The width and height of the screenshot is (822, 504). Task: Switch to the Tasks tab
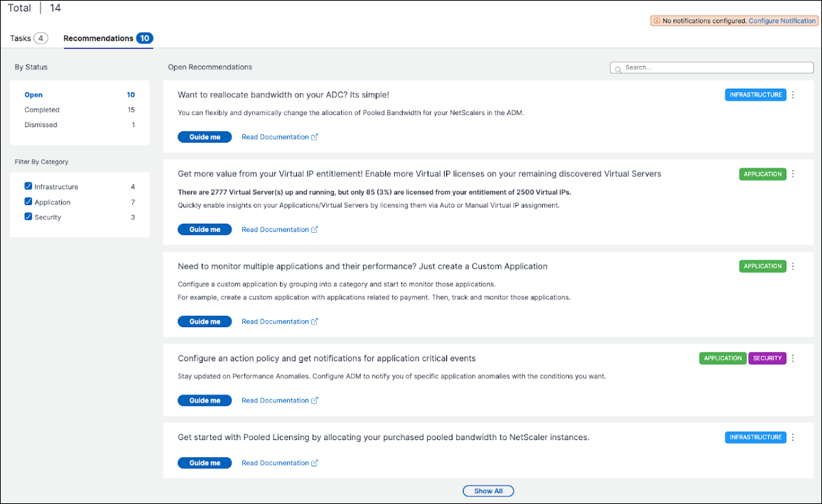click(x=29, y=38)
